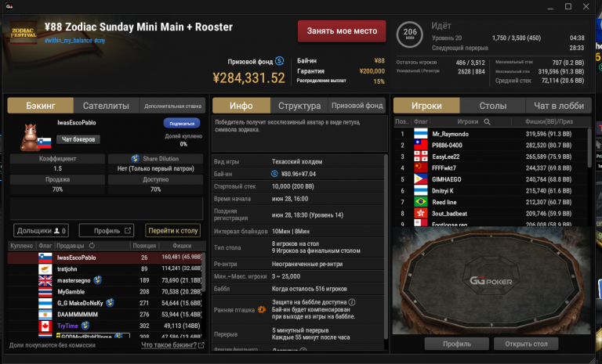Click the GGPoker table preview image
Screen dimensions: 602x364
pyautogui.click(x=491, y=280)
